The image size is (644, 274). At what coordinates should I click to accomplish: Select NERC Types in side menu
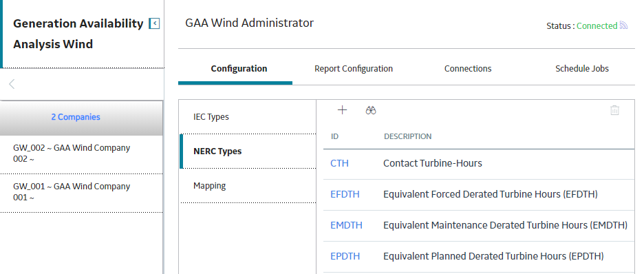click(248, 151)
